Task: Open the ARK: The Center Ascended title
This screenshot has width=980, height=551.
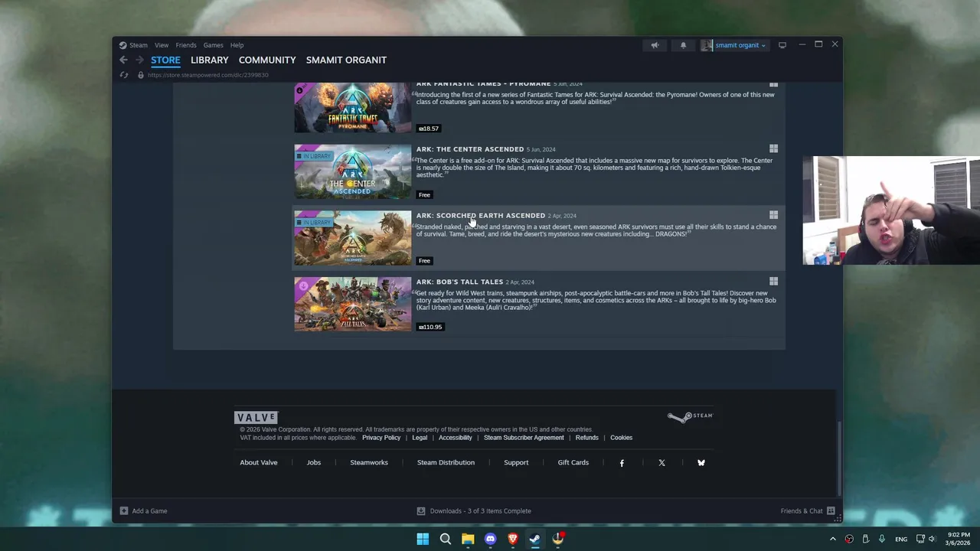Action: 470,149
